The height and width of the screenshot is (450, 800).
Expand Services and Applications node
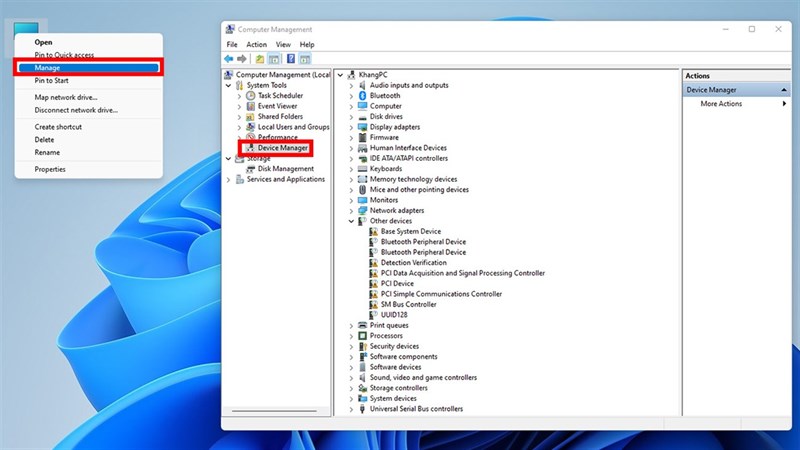coord(229,180)
